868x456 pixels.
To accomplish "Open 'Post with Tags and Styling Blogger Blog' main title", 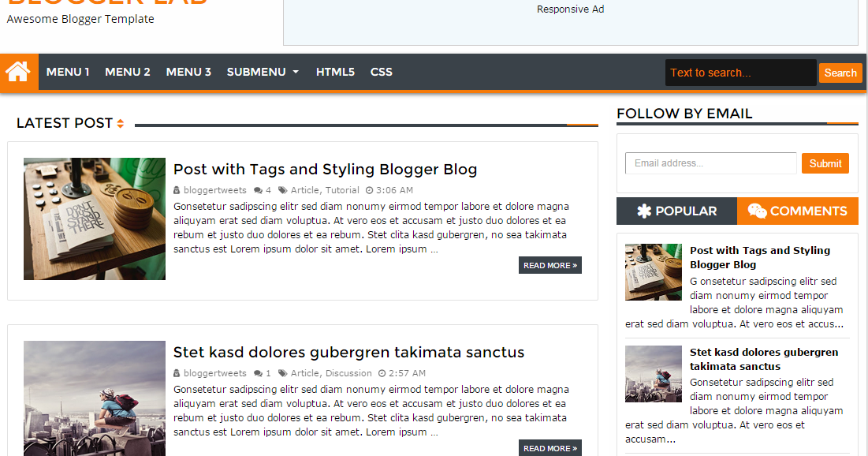I will pos(325,169).
